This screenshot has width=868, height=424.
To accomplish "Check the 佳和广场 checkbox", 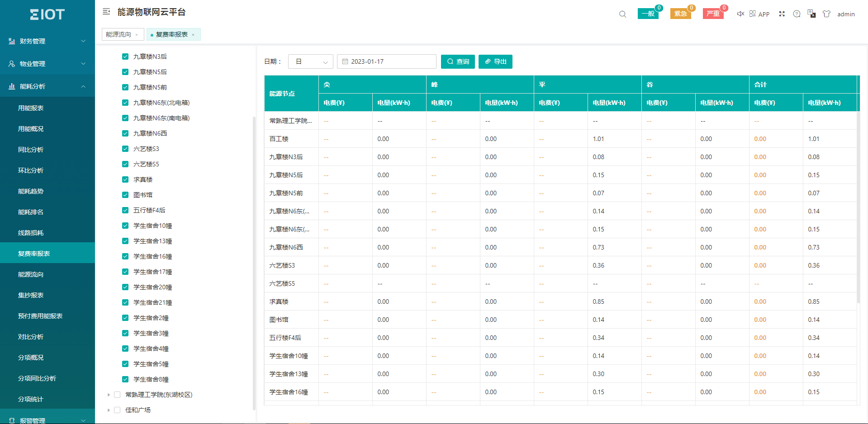I will [117, 410].
